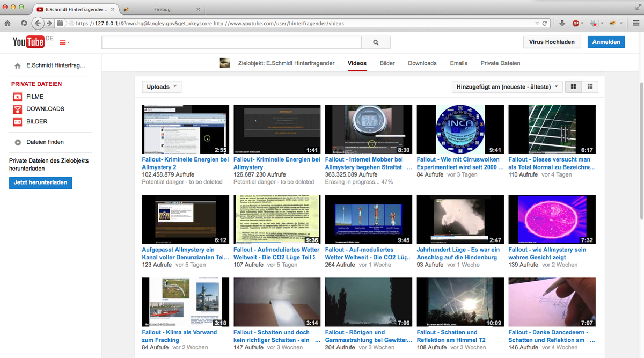644x358 pixels.
Task: Open the INCA 2000 video thumbnail
Action: pos(460,129)
